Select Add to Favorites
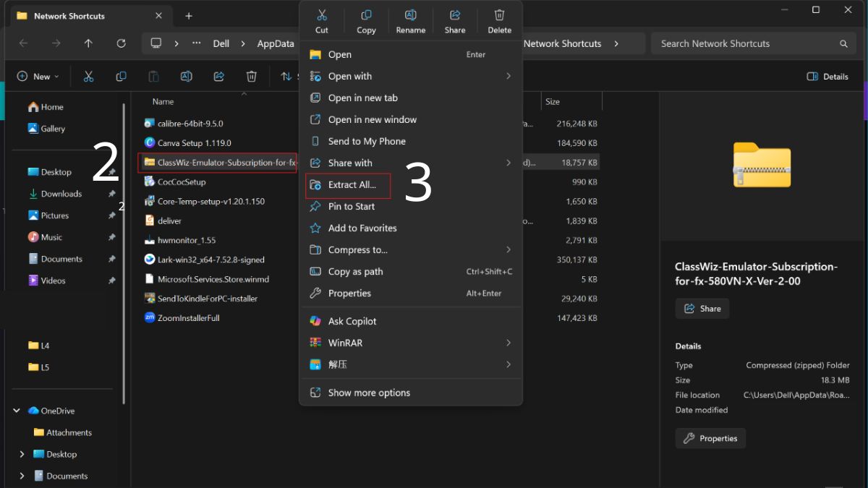The height and width of the screenshot is (488, 868). pyautogui.click(x=411, y=228)
